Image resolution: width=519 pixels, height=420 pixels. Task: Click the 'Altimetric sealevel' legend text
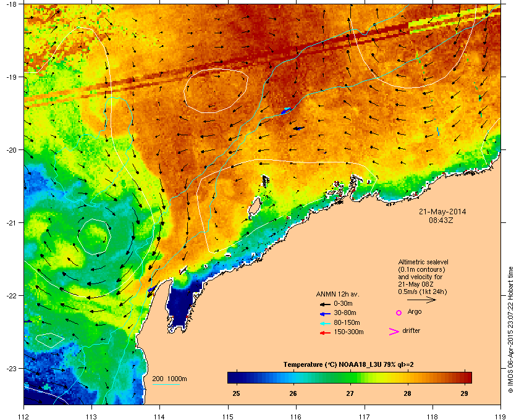423,262
